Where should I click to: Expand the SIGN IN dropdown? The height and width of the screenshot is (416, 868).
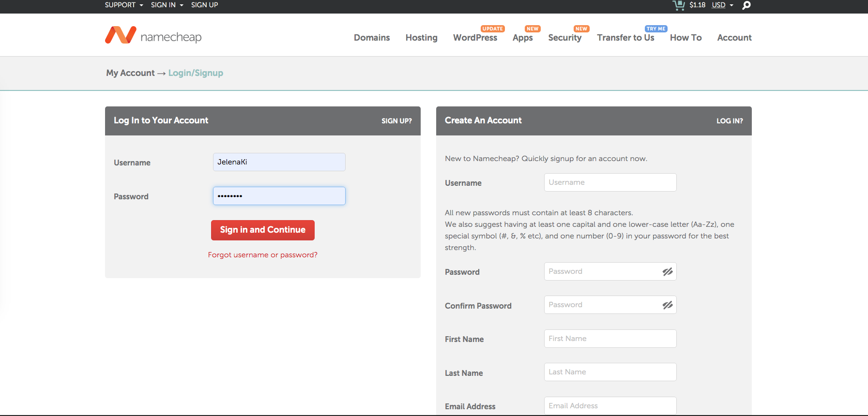point(167,5)
